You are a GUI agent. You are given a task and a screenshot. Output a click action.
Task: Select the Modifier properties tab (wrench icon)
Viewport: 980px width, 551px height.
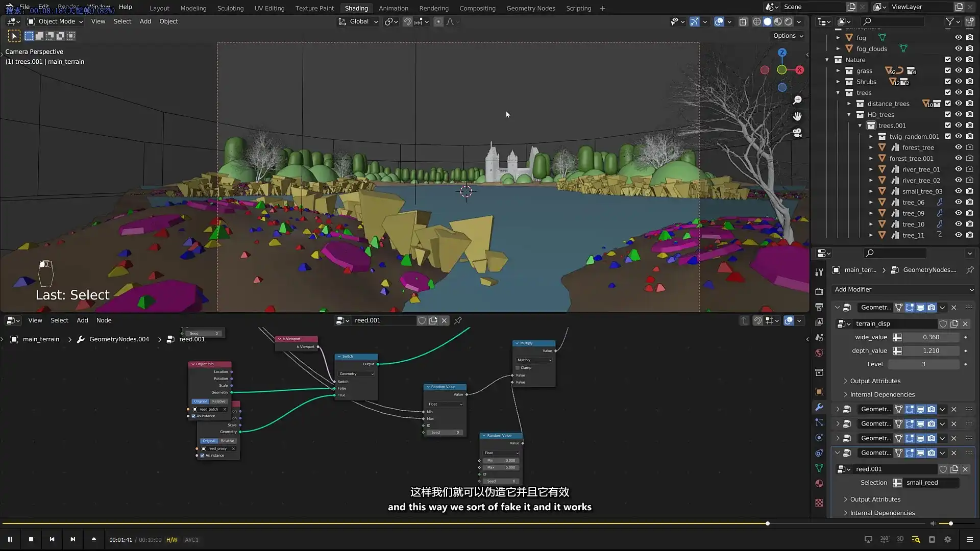(x=819, y=408)
